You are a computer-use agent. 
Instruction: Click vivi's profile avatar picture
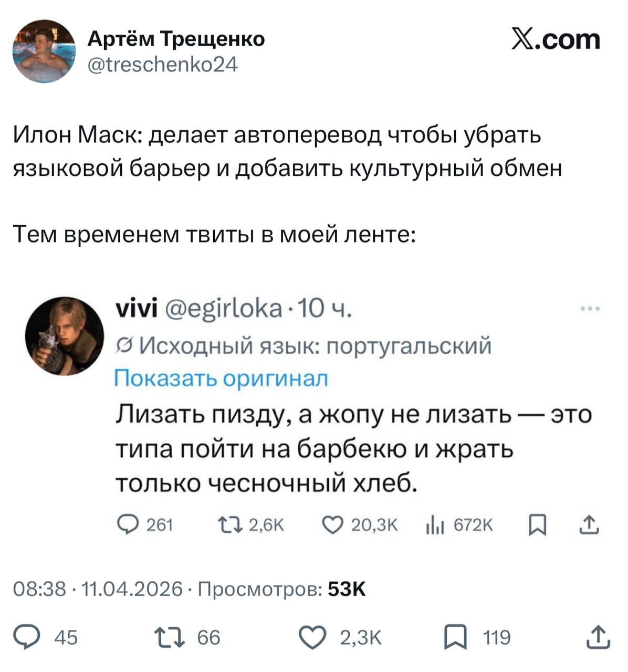(x=65, y=336)
